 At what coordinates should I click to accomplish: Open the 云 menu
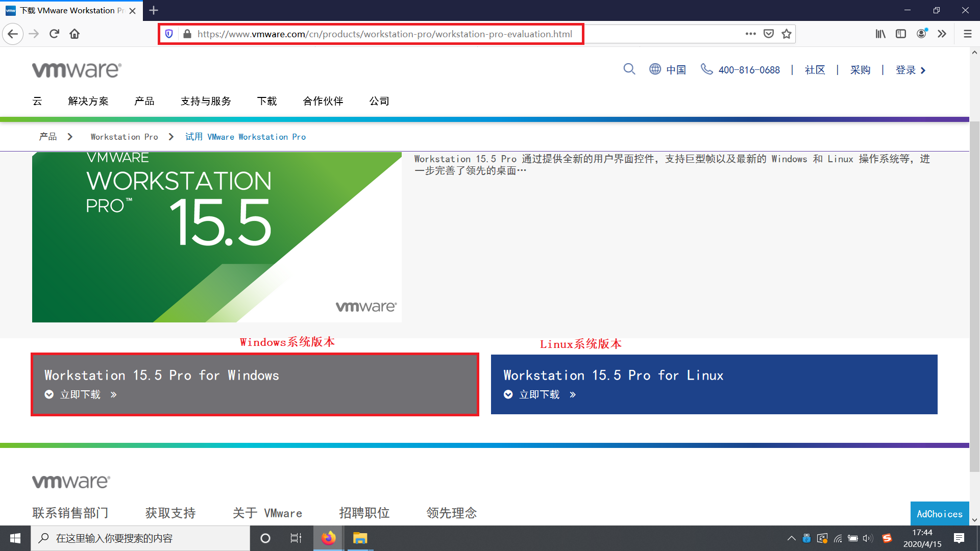pos(37,101)
